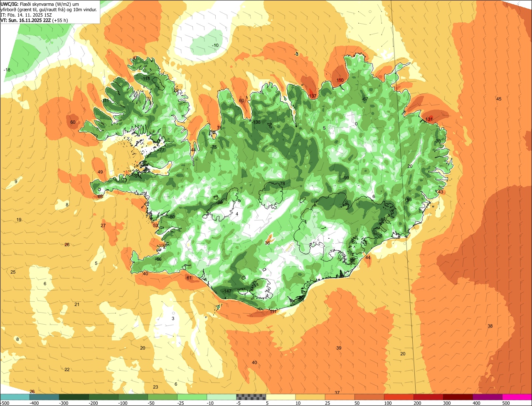Click the map value '61' off the southwest coast

(189, 278)
